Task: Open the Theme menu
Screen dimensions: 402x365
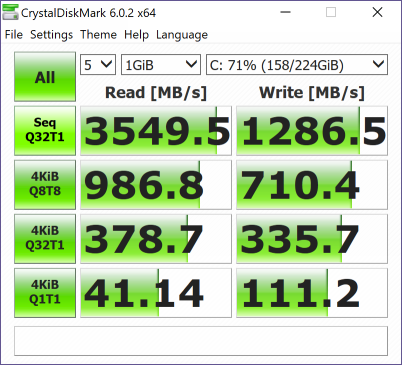Action: pos(98,35)
